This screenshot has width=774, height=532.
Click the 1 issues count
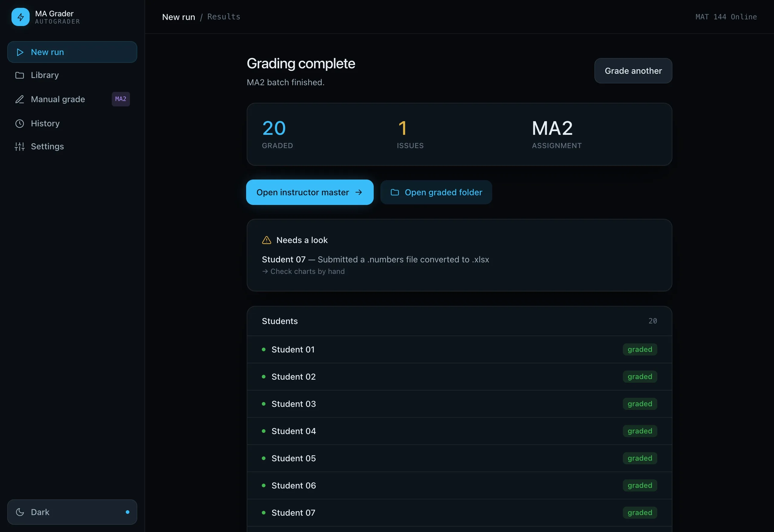tap(402, 128)
